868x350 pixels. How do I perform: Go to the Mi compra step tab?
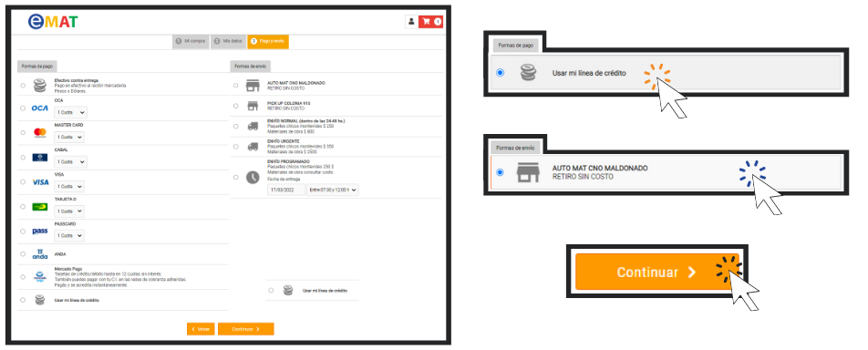[x=191, y=42]
